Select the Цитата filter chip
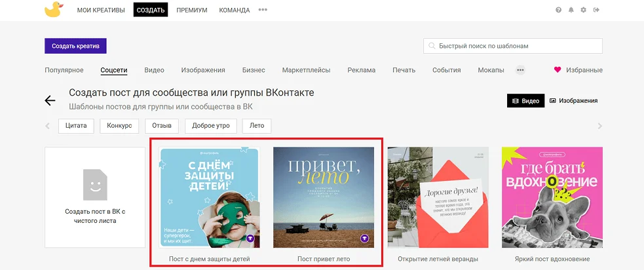The width and height of the screenshot is (644, 270). (x=77, y=126)
